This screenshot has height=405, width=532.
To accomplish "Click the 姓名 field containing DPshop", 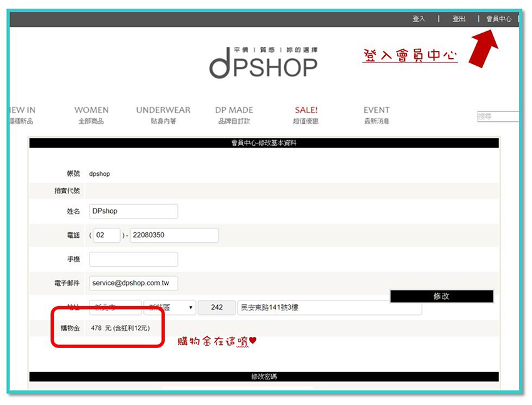I will pyautogui.click(x=133, y=212).
